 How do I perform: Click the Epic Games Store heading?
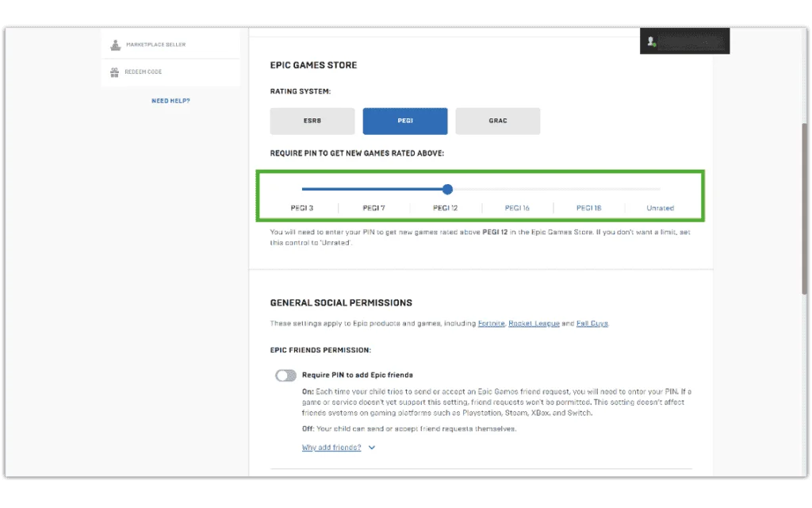click(313, 65)
